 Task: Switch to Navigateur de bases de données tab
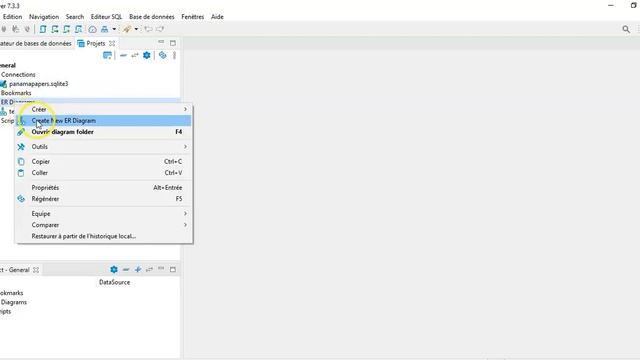[x=36, y=43]
